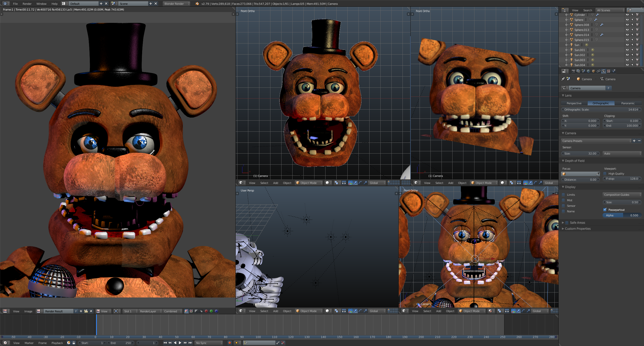This screenshot has width=644, height=346.
Task: Enable the Mist display checkbox
Action: coord(563,200)
